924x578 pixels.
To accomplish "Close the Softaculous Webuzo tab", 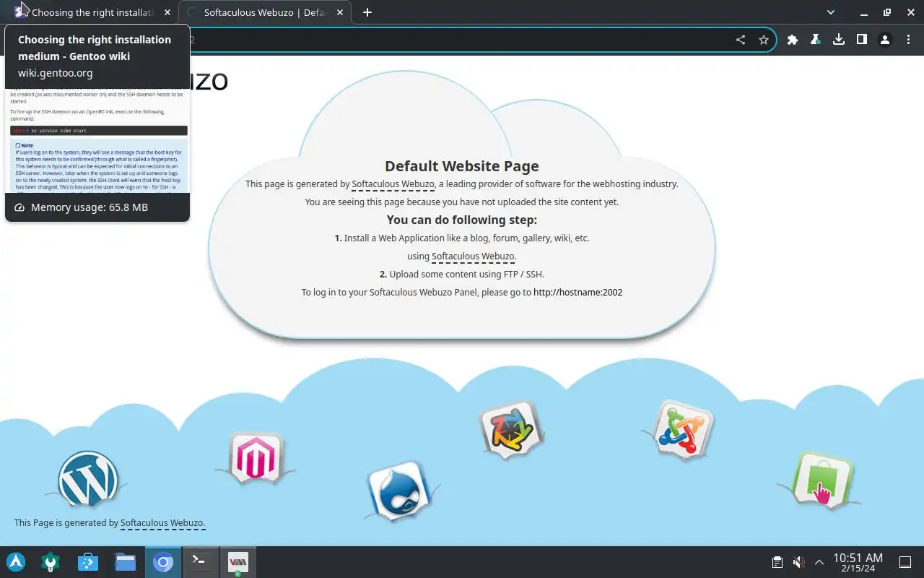I will coord(340,12).
